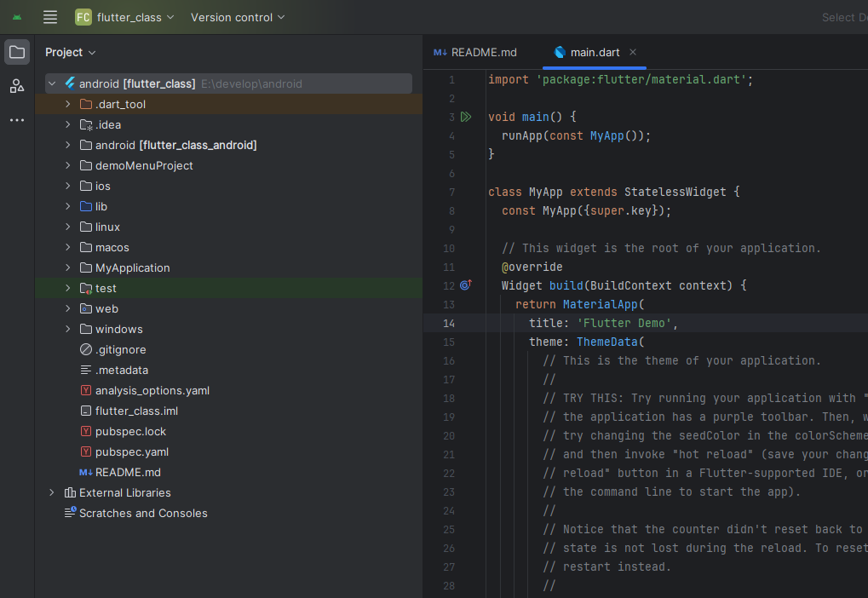
Task: Expand the .idea folder
Action: 67,124
